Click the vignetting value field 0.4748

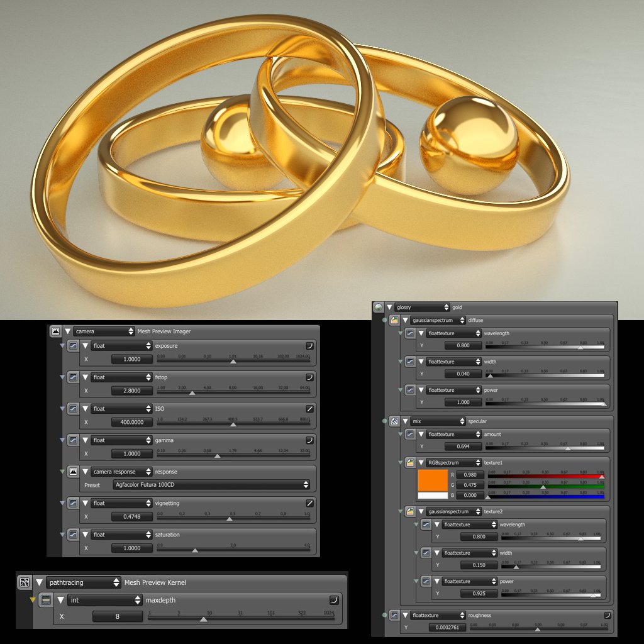[x=132, y=517]
